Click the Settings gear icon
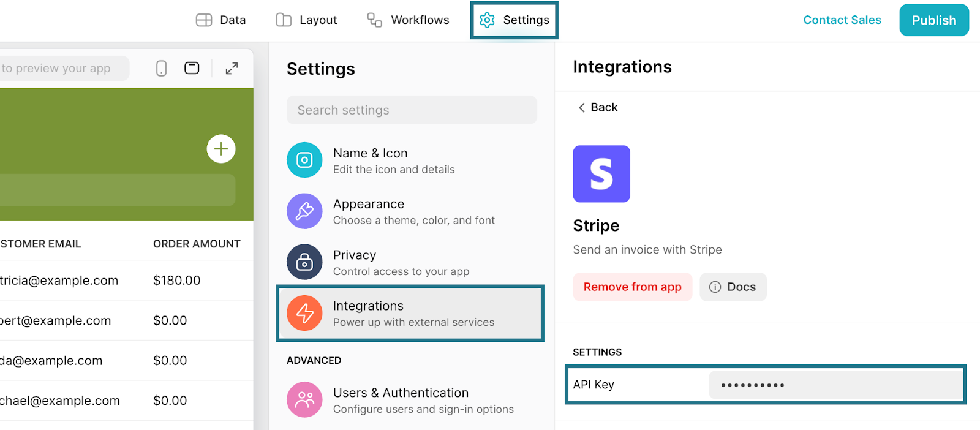Screen dimensions: 980x430 [487, 20]
